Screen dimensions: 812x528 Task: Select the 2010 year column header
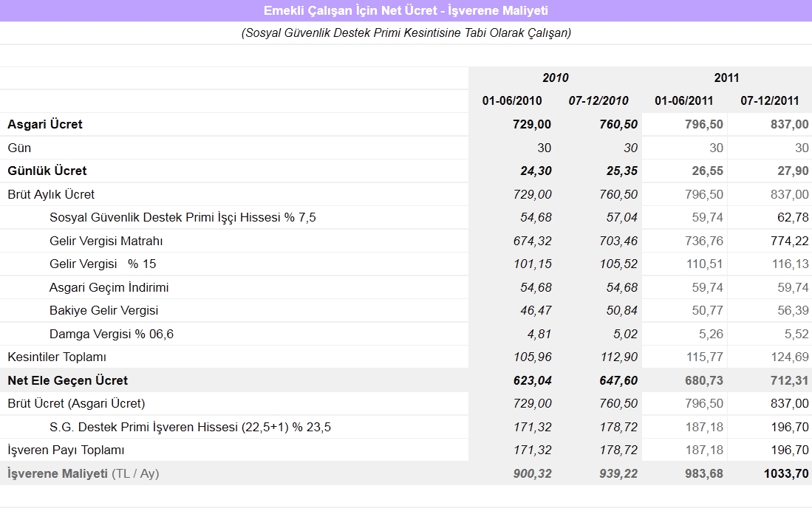555,78
